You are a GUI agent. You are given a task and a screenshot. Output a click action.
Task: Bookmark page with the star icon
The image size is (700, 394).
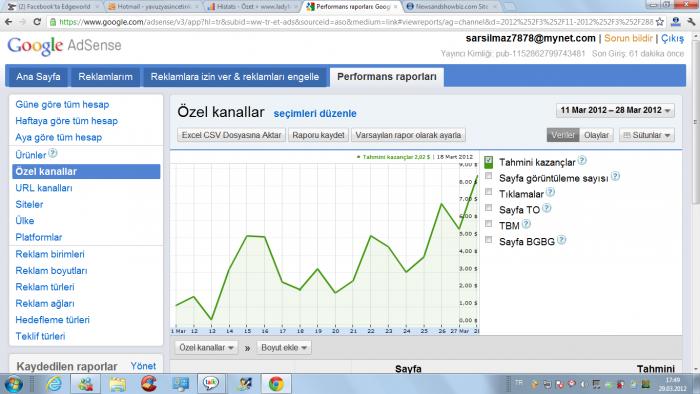coord(660,21)
